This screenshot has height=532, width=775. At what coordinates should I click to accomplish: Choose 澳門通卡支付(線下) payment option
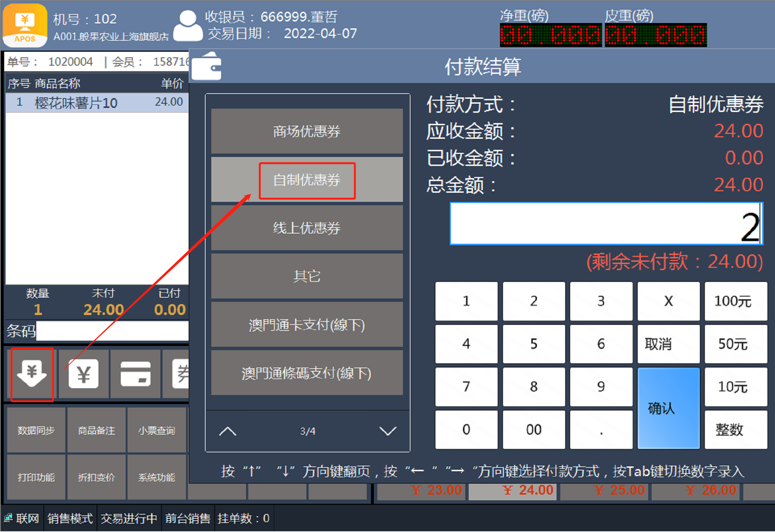pos(307,325)
